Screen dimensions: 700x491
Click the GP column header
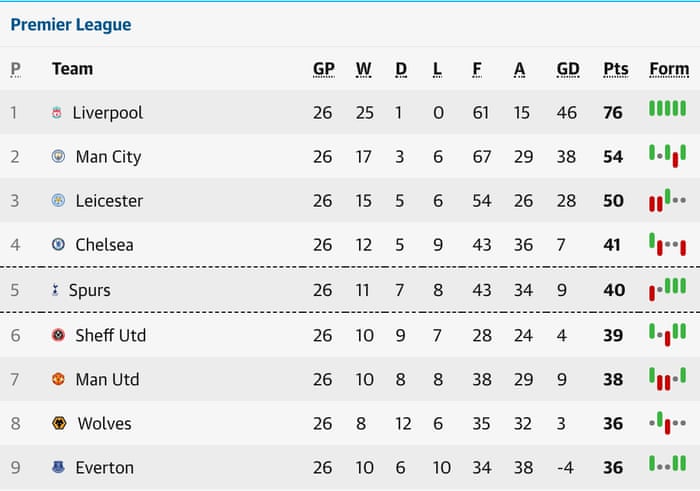click(x=323, y=69)
